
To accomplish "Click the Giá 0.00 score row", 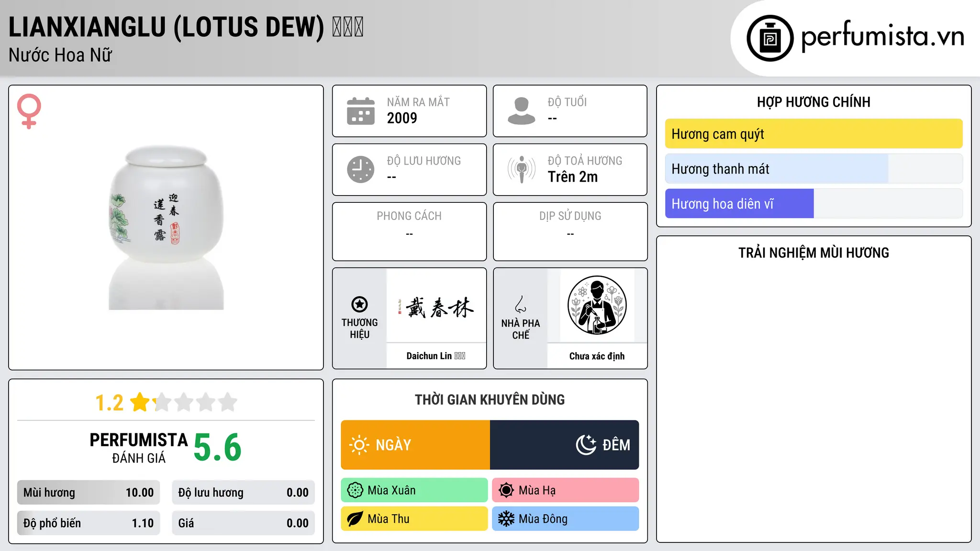I will point(244,523).
